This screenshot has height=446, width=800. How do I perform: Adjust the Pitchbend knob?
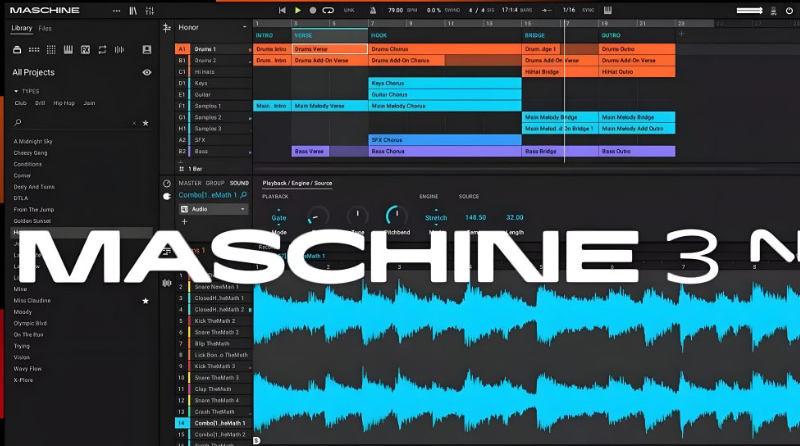[x=397, y=215]
